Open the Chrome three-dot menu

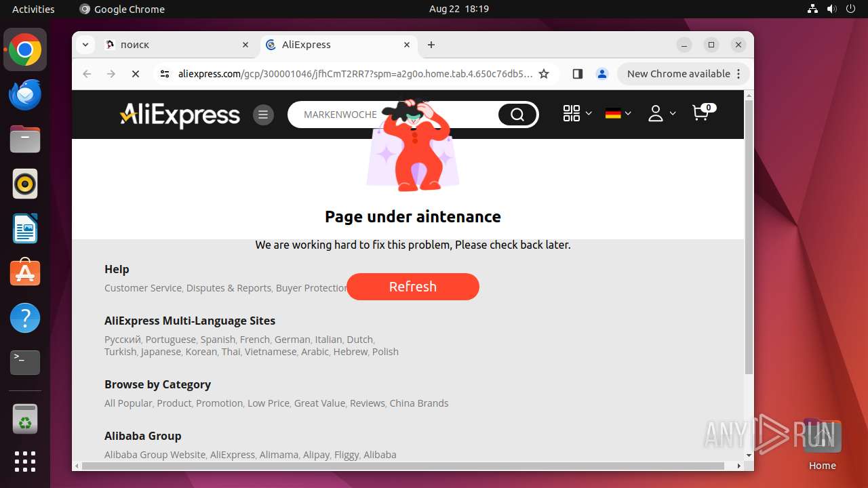(739, 74)
